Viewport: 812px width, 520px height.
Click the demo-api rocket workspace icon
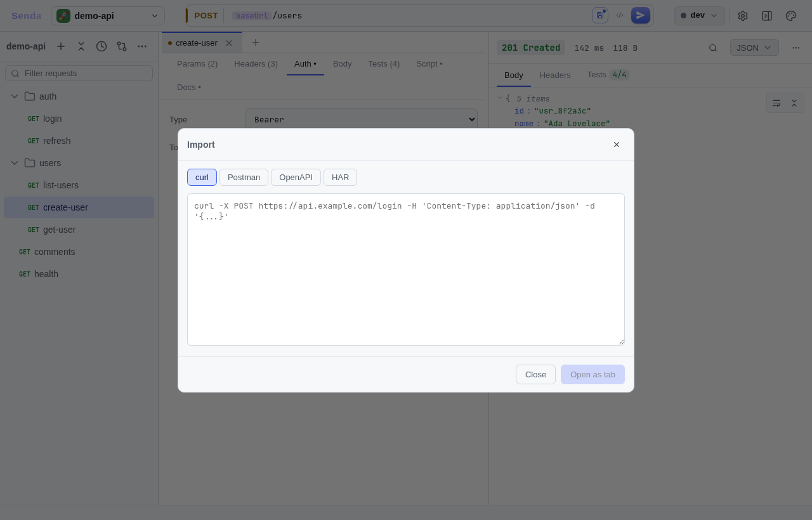[x=63, y=16]
